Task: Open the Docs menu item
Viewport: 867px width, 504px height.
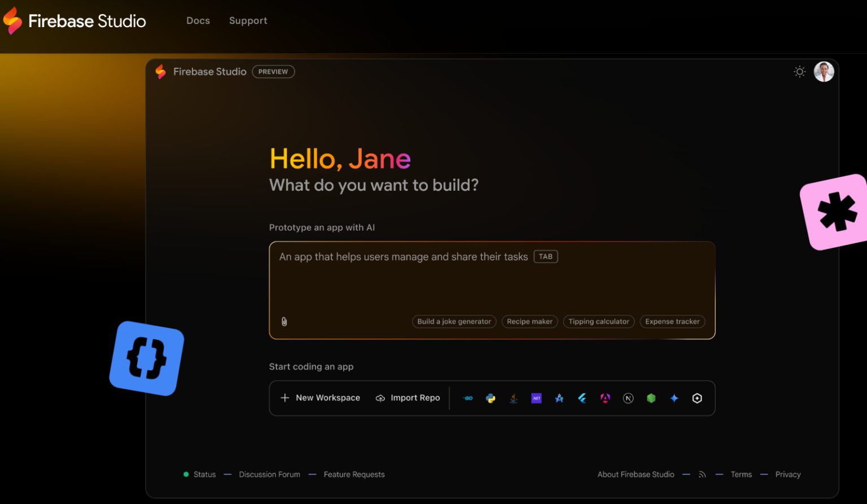Action: click(x=198, y=20)
